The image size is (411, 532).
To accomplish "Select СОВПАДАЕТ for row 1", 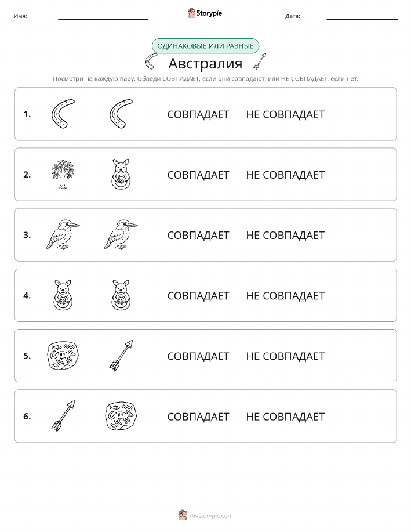I will point(198,114).
